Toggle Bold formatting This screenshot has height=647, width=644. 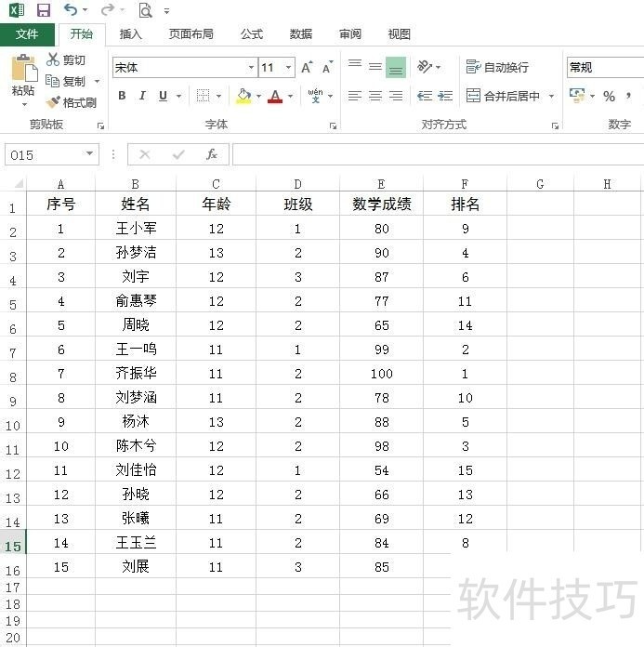tap(122, 96)
